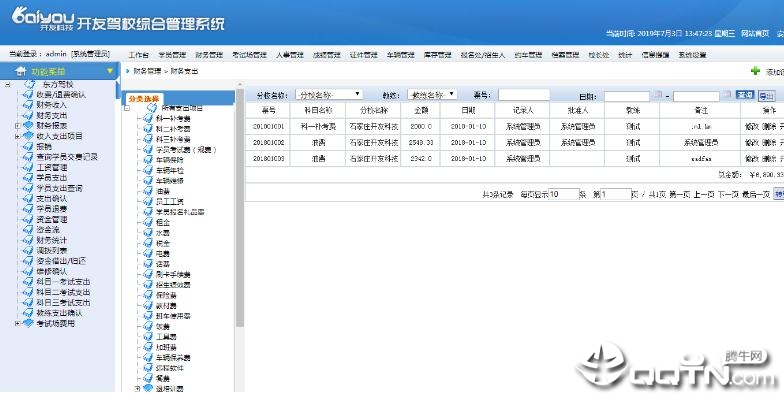Viewport: 784px width, 394px height.
Task: Jump to 第一页 in pagination
Action: (x=679, y=194)
